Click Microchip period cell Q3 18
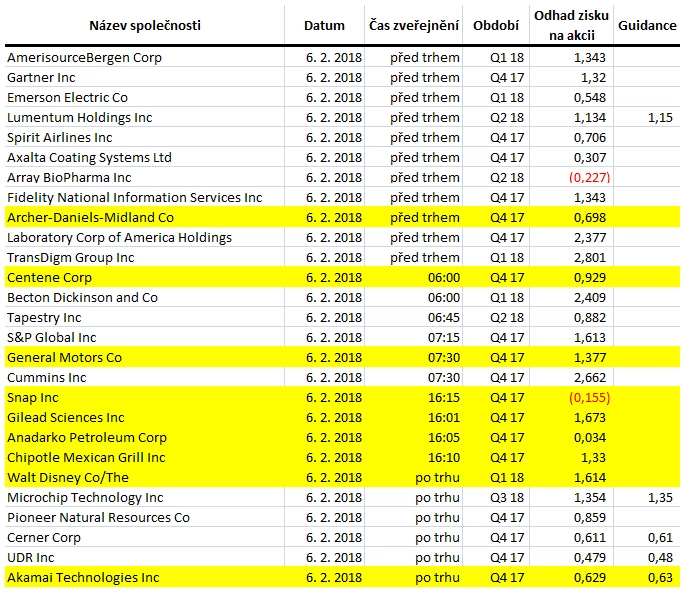This screenshot has height=592, width=684. coord(507,498)
